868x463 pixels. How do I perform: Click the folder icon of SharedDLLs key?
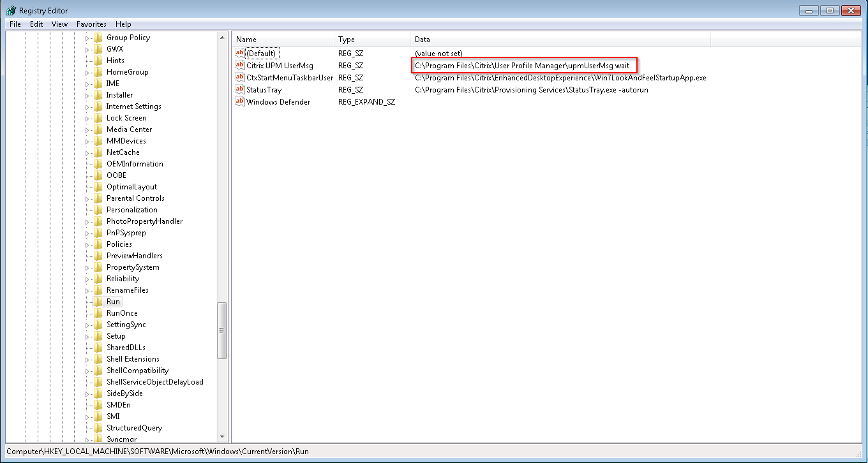coord(98,347)
